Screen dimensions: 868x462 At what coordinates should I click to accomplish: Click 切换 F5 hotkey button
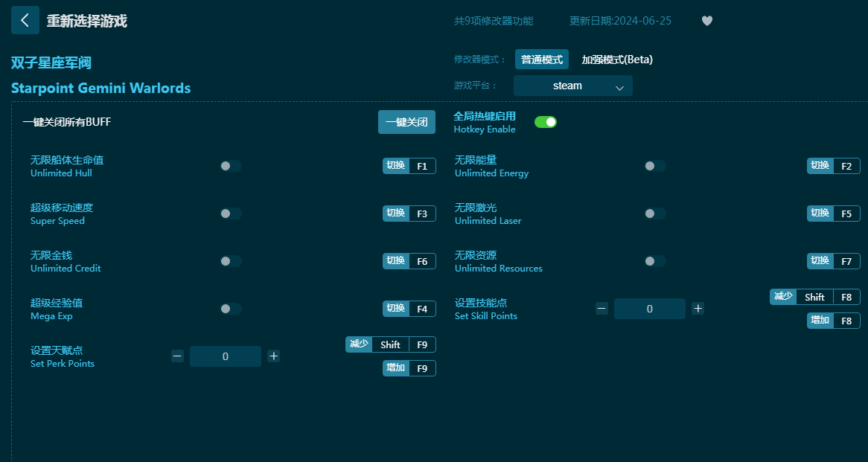(834, 214)
